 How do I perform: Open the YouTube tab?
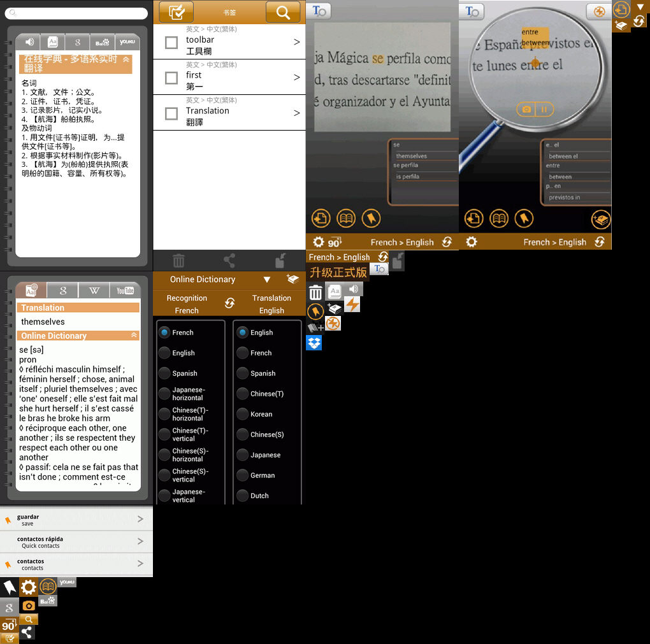tap(125, 290)
